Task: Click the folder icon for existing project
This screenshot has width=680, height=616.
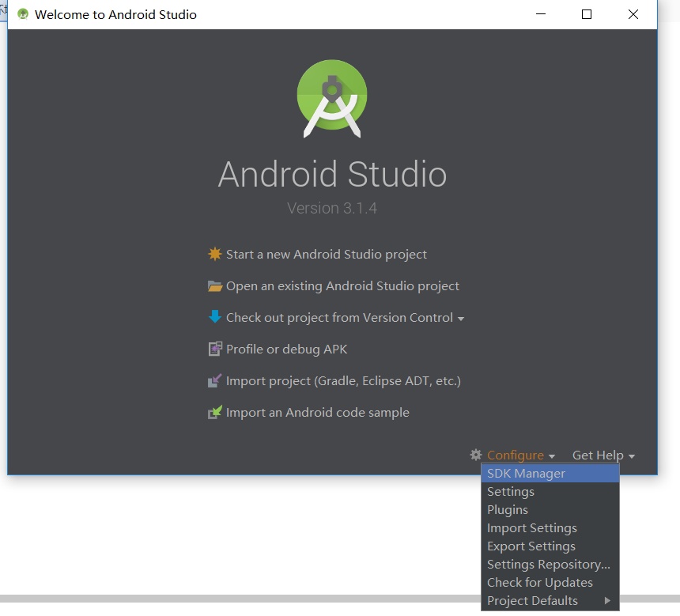Action: click(215, 286)
